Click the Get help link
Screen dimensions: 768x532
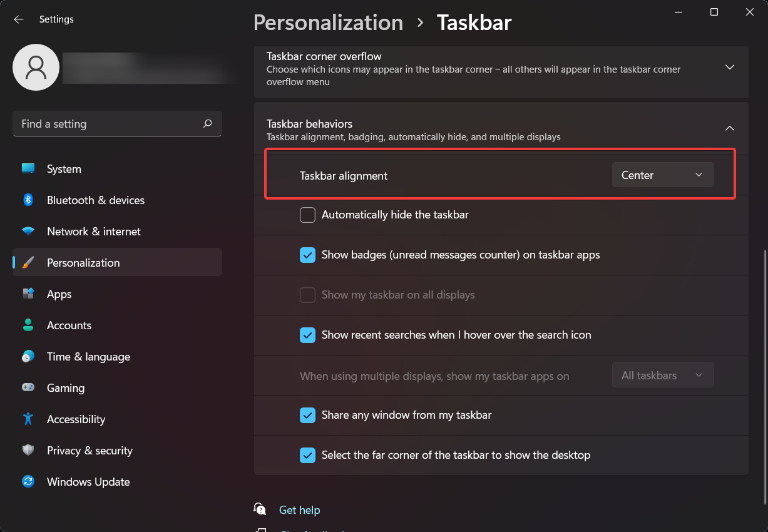pos(299,509)
